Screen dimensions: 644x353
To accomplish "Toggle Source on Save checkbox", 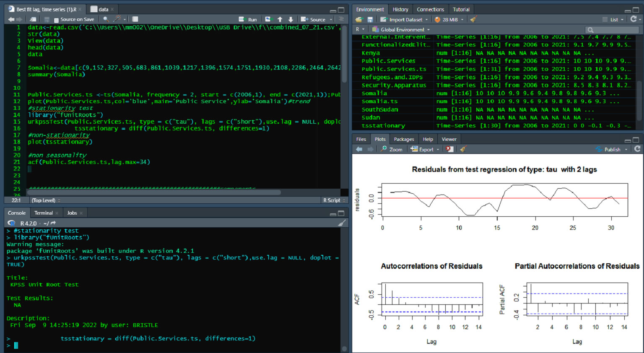I will [x=56, y=20].
